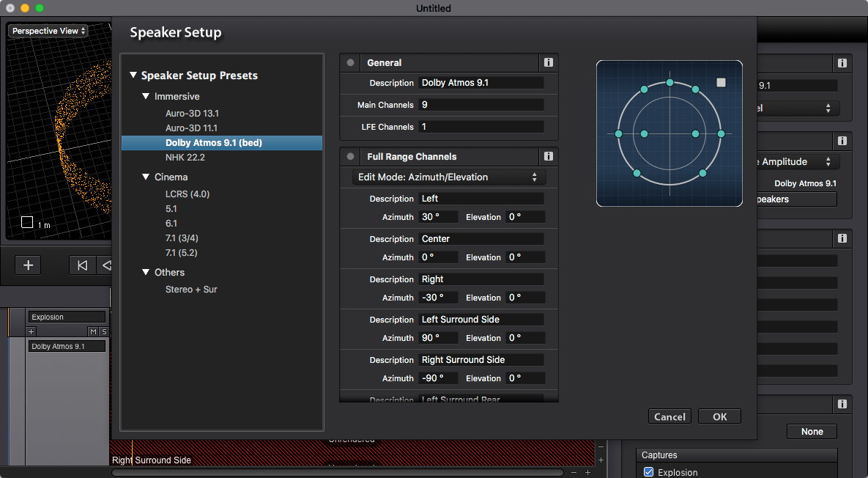868x478 pixels.
Task: Click the go-to-start transport icon
Action: click(x=83, y=265)
